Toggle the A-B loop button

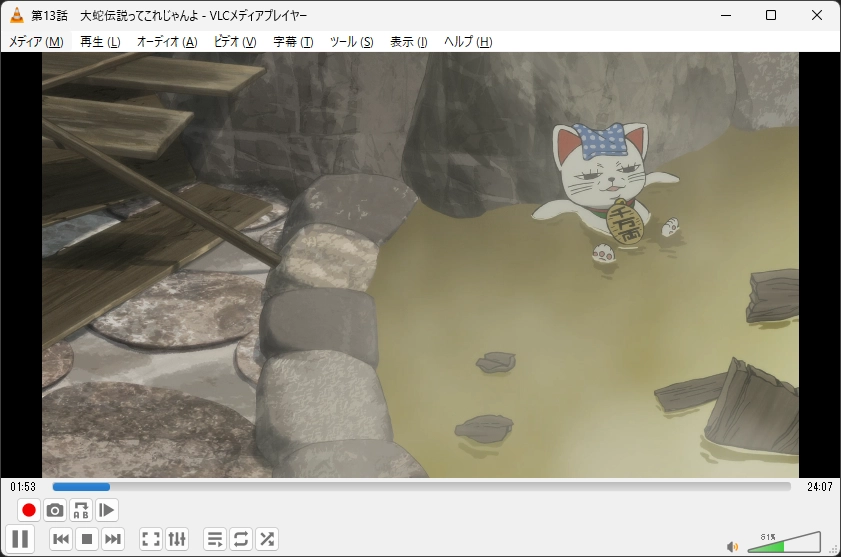[81, 510]
